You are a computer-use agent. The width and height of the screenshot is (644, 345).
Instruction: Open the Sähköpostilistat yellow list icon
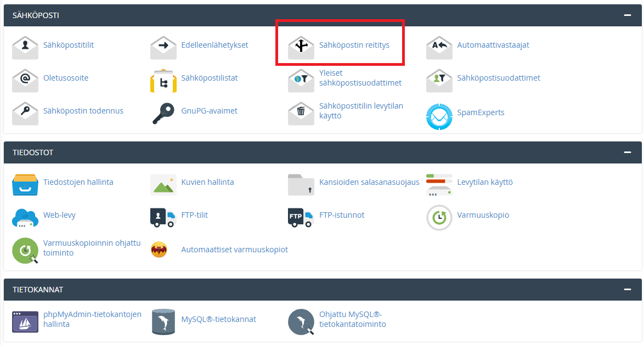click(x=163, y=81)
